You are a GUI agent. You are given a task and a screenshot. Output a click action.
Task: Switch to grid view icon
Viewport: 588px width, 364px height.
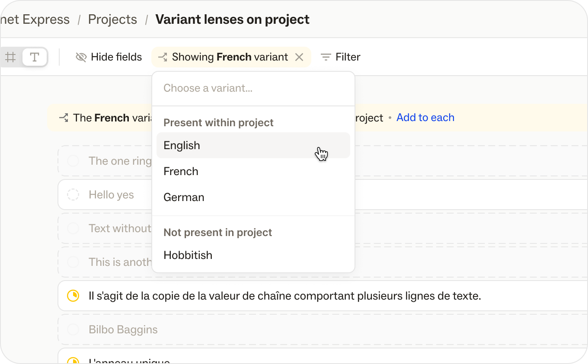(11, 57)
